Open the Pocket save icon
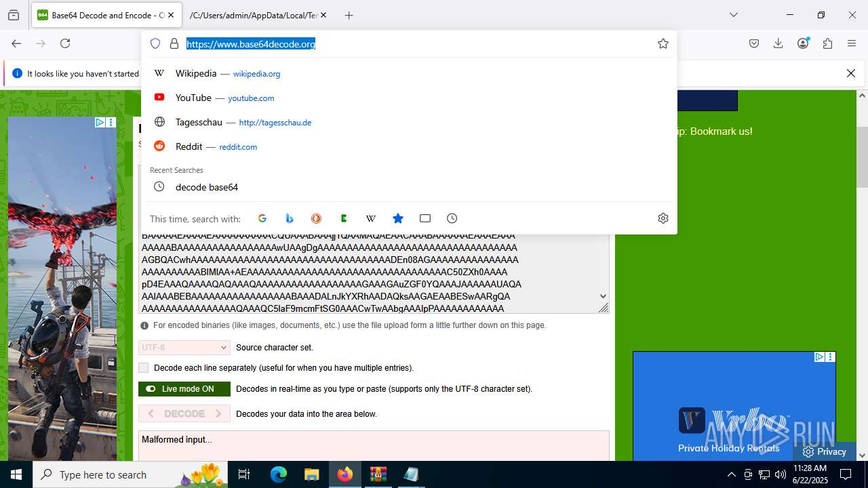Screen dimensions: 868x488 tap(754, 43)
